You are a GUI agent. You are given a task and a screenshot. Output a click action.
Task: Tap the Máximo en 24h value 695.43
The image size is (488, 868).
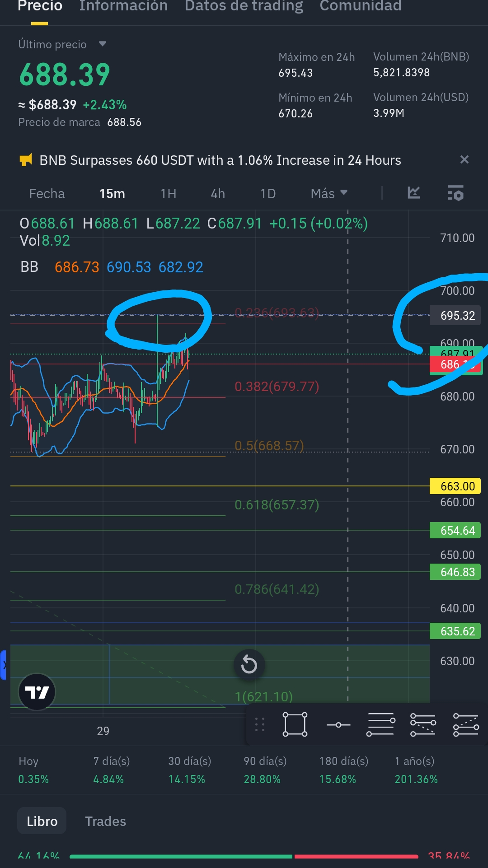click(296, 73)
